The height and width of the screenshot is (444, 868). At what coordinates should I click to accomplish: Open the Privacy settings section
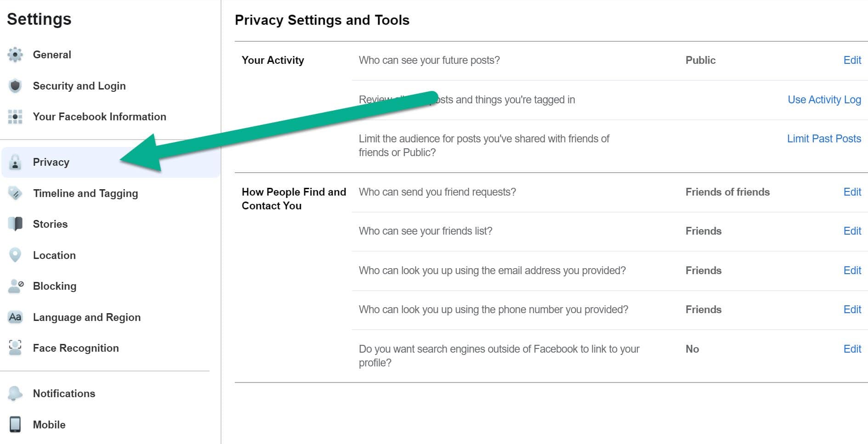(51, 162)
